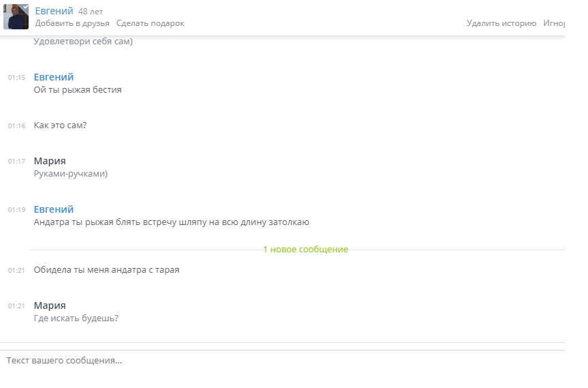The width and height of the screenshot is (588, 388).
Task: Select the 01:17 timestamp
Action: [17, 162]
